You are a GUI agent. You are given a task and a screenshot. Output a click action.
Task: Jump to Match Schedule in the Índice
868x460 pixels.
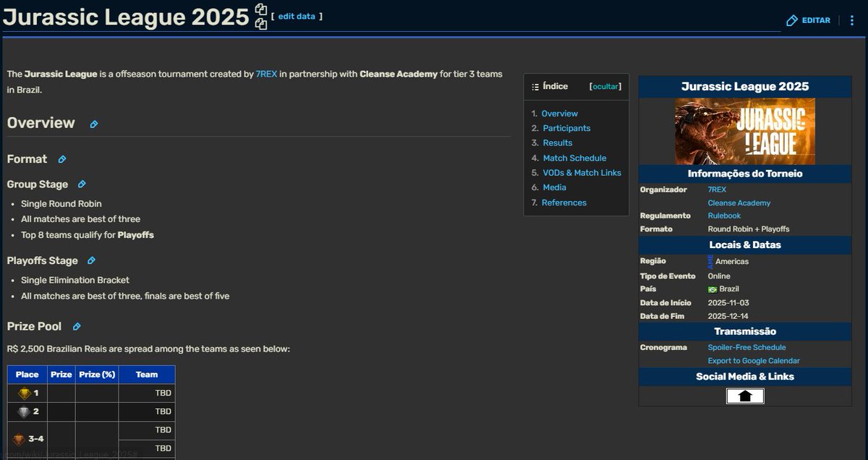pyautogui.click(x=575, y=158)
